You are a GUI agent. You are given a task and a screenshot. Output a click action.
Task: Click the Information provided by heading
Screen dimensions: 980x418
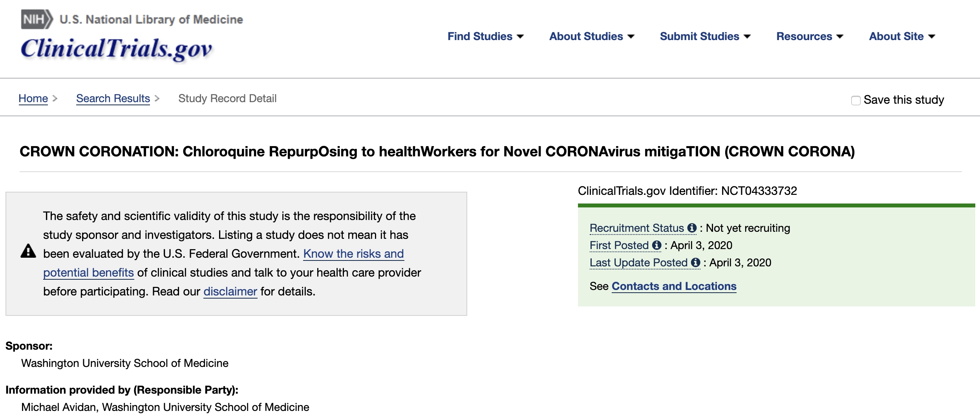point(122,390)
